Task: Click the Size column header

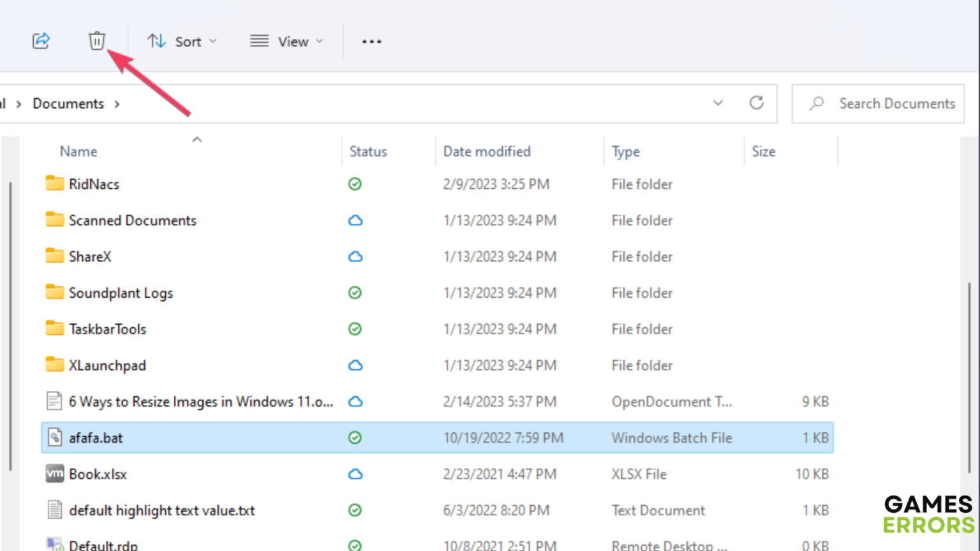Action: [763, 152]
